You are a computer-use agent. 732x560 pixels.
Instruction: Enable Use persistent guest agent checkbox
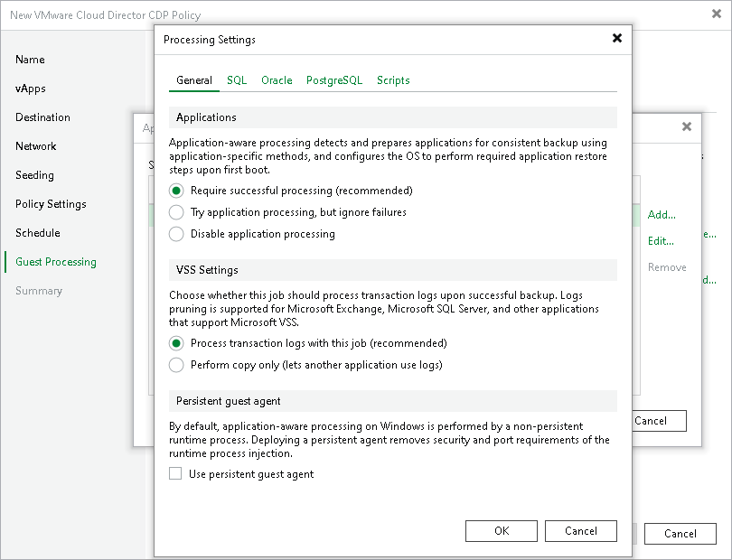click(x=175, y=473)
